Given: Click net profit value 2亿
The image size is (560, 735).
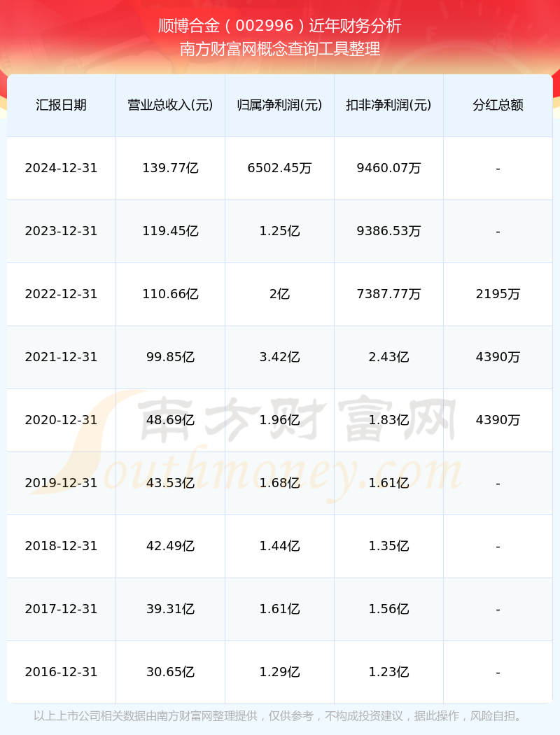Looking at the screenshot, I should pos(280,294).
